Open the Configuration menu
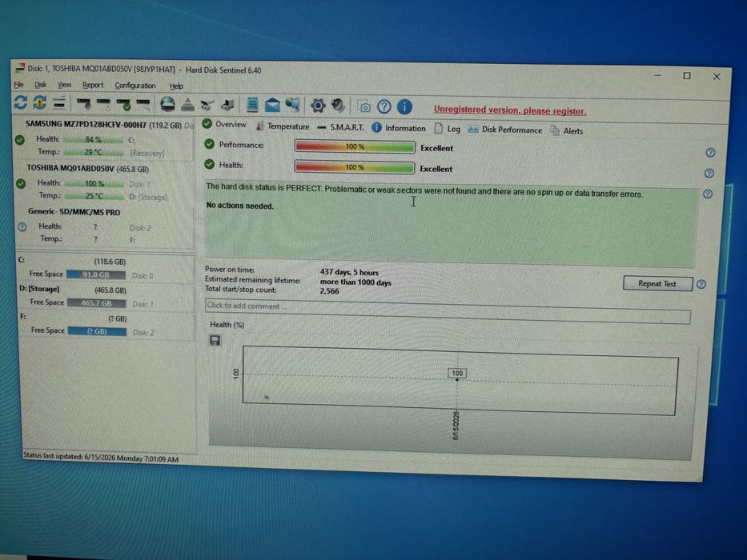747x560 pixels. coord(135,86)
